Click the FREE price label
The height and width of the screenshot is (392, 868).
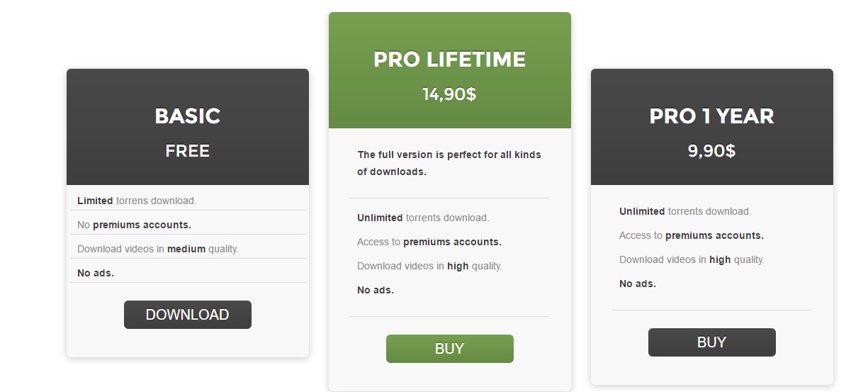188,151
